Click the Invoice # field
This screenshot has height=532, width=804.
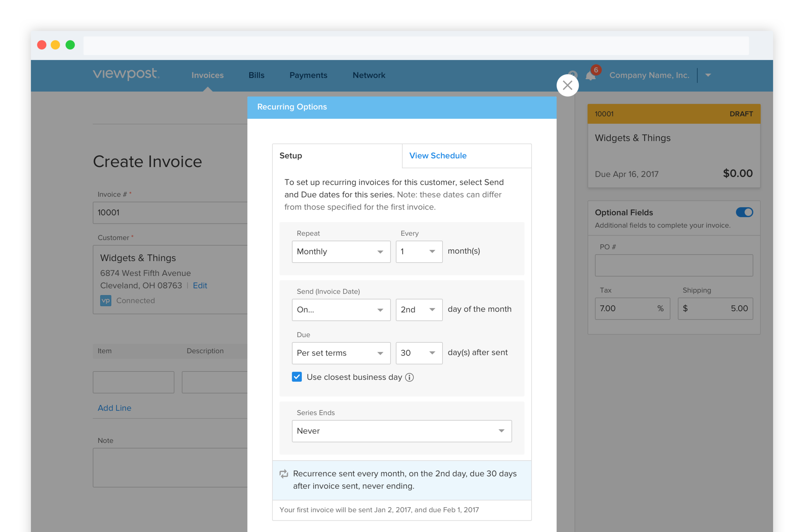(170, 213)
